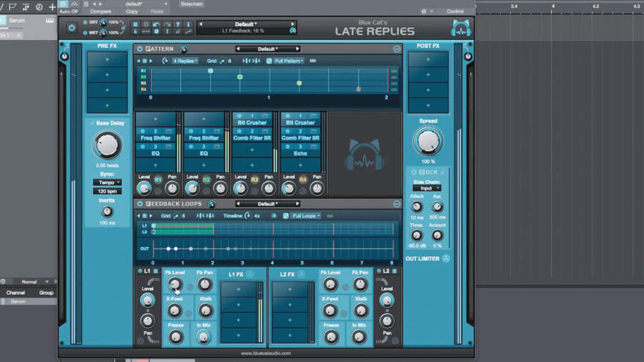The image size is (644, 362).
Task: Click the Base Delay knob
Action: (x=107, y=145)
